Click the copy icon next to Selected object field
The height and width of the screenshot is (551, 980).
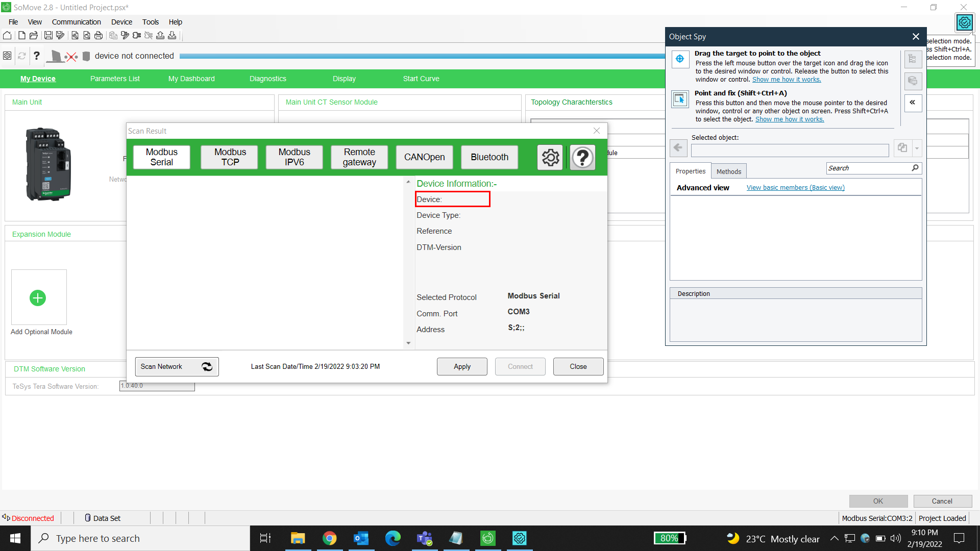point(901,147)
